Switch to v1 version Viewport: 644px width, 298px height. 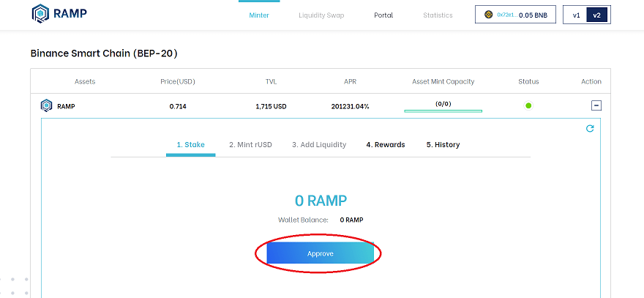(576, 15)
